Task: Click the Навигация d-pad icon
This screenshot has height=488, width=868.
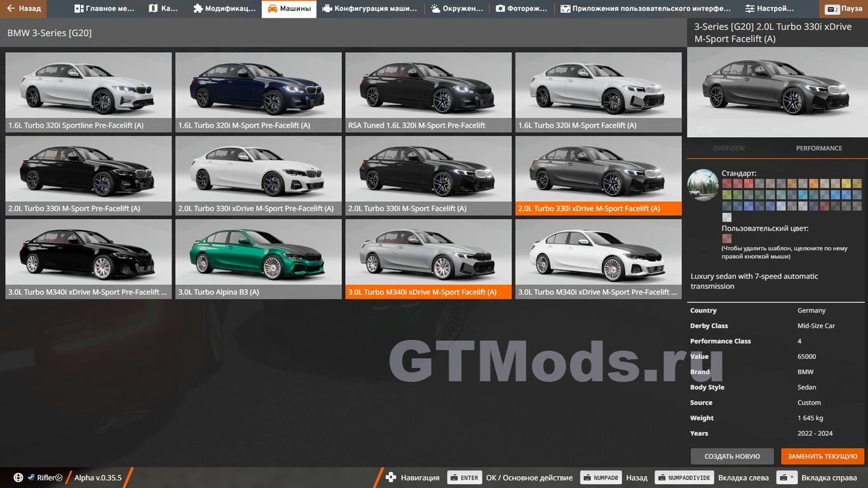Action: [x=391, y=478]
